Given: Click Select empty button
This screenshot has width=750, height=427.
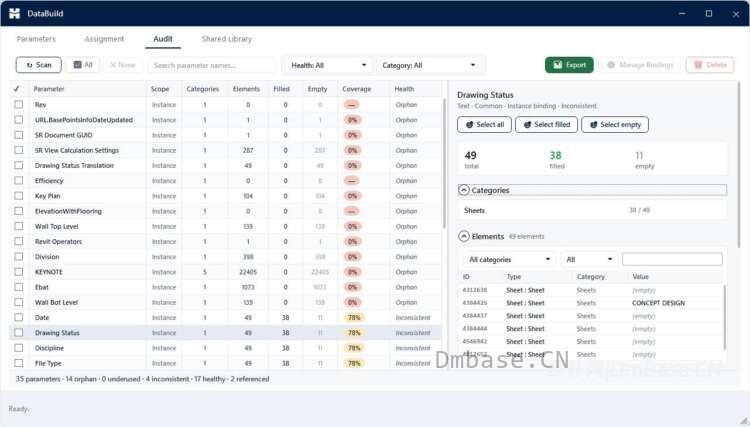Looking at the screenshot, I should (615, 124).
